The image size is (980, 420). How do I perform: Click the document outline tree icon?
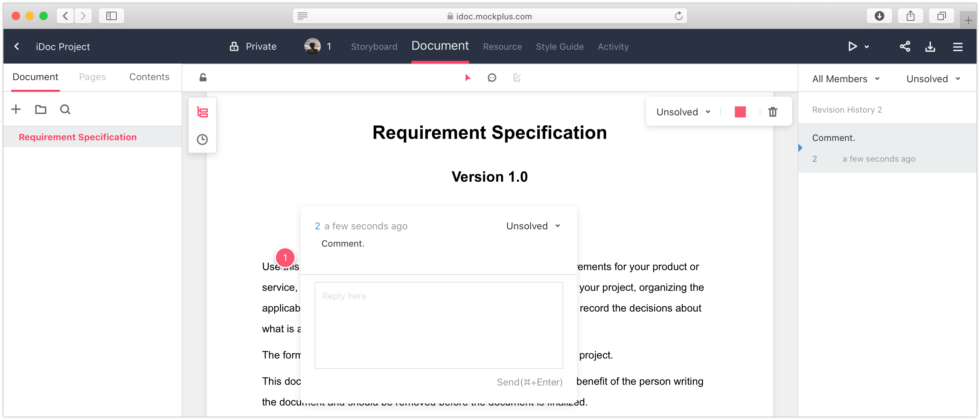(x=202, y=112)
